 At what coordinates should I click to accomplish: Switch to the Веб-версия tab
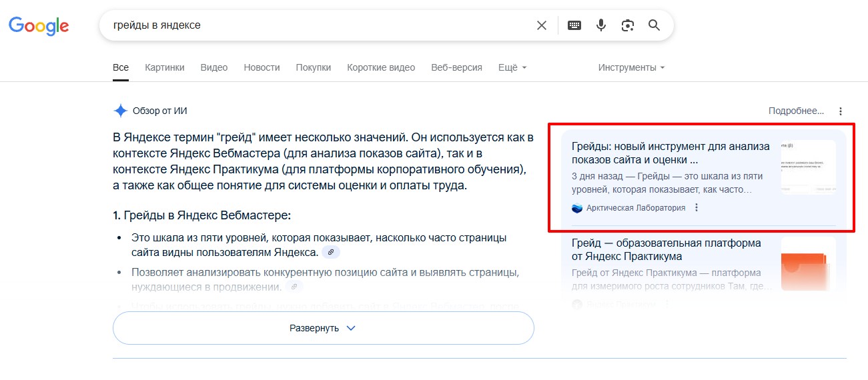[456, 67]
